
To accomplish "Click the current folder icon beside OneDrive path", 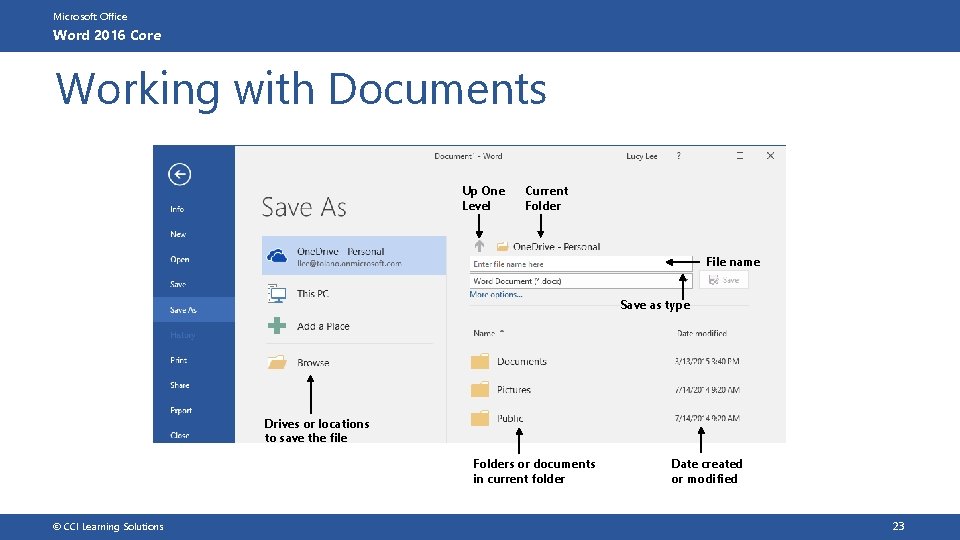I will click(x=503, y=247).
